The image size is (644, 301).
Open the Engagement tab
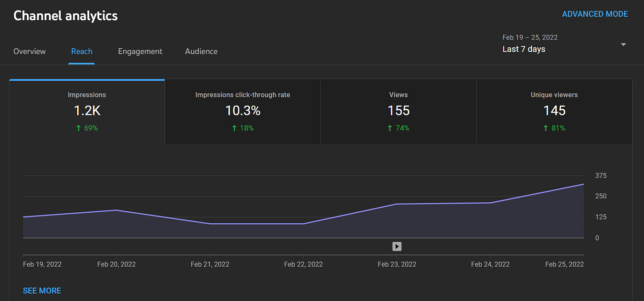pos(140,51)
